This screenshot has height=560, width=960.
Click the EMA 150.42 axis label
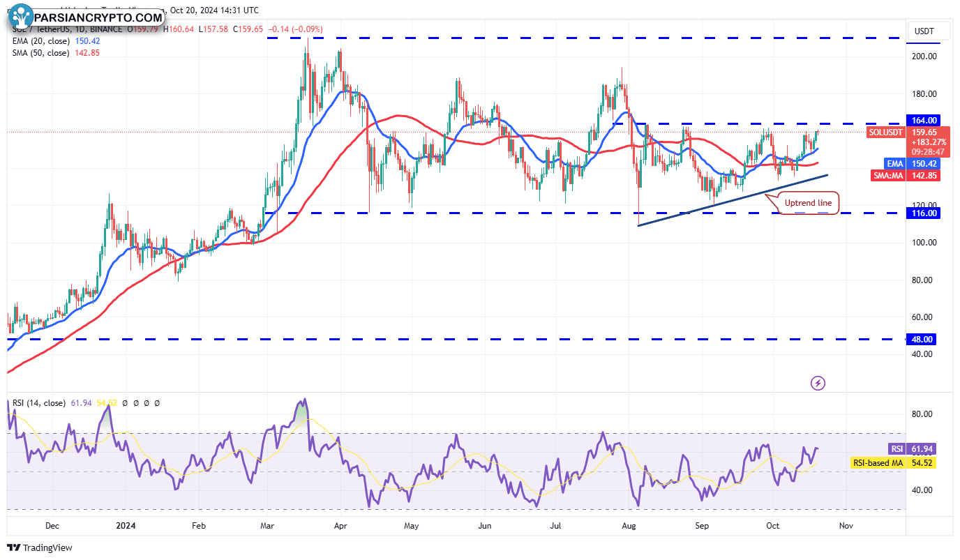coord(911,164)
